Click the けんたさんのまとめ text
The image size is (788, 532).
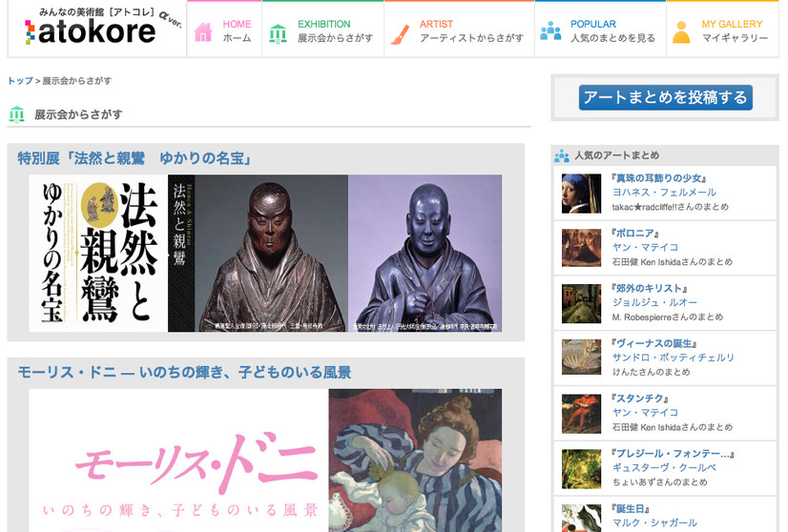click(x=651, y=372)
